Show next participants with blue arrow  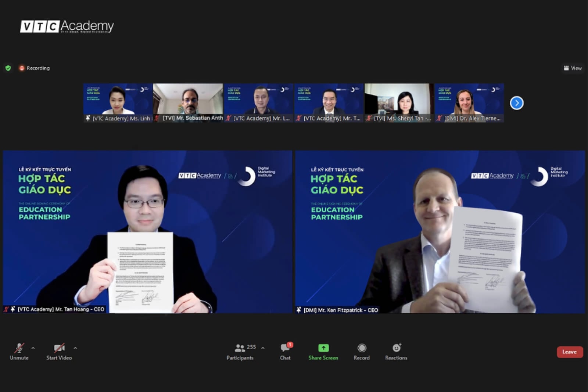point(516,103)
